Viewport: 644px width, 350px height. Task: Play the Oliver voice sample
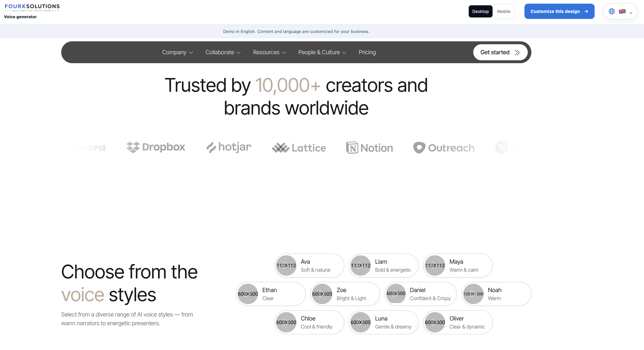(x=435, y=323)
